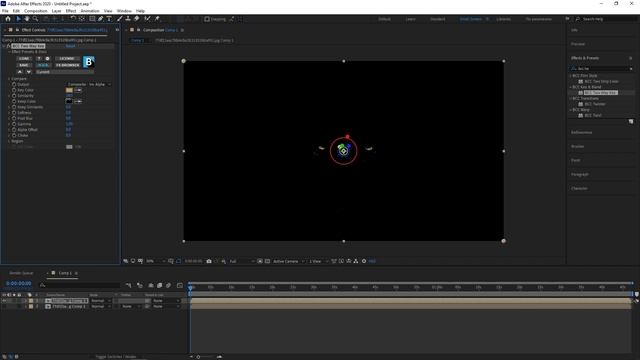The width and height of the screenshot is (640, 360).
Task: Open Active Camera dropdown
Action: [x=289, y=261]
